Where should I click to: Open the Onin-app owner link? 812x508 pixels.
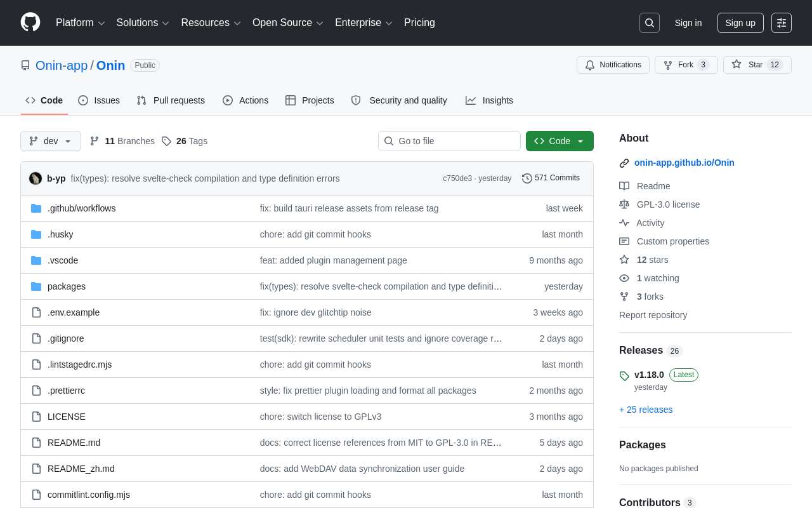click(62, 65)
